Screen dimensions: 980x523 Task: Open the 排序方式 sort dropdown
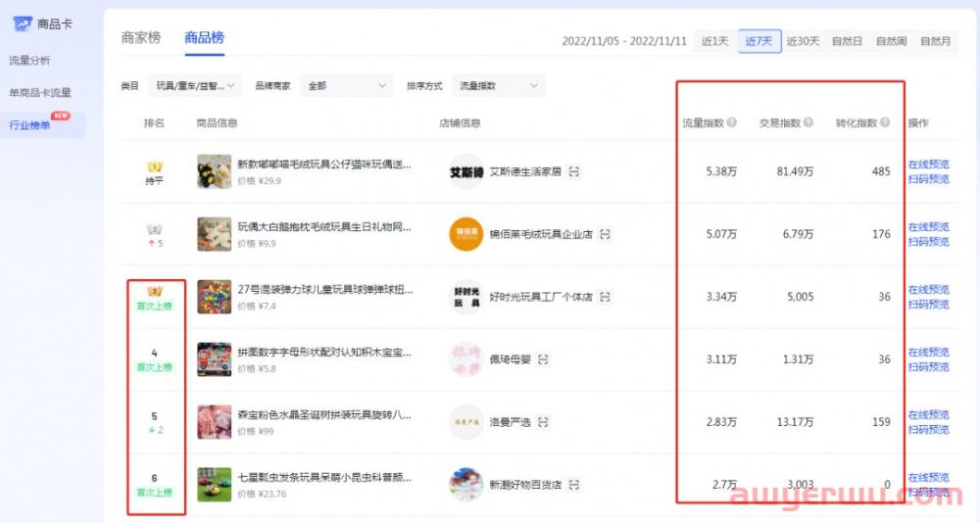(x=499, y=85)
